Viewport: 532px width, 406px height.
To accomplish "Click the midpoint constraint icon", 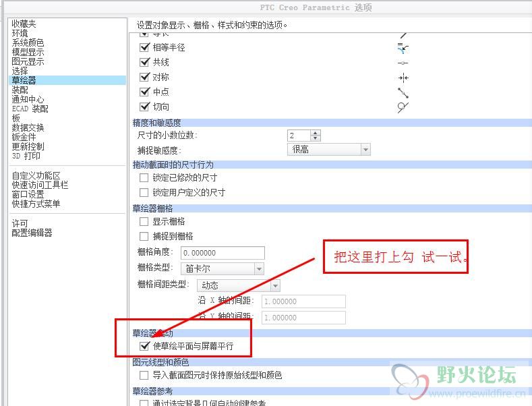I will 403,92.
